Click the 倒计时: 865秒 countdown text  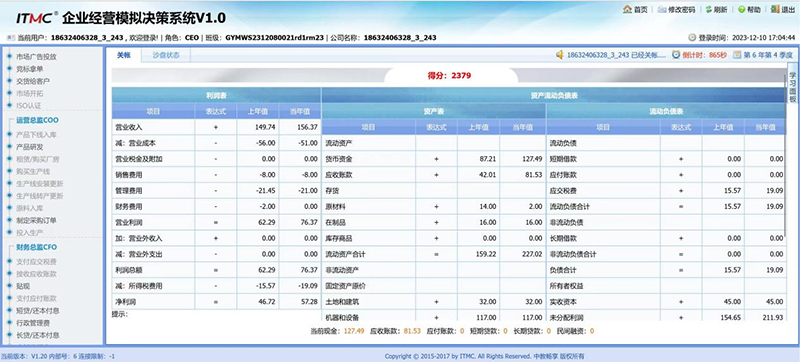[704, 55]
